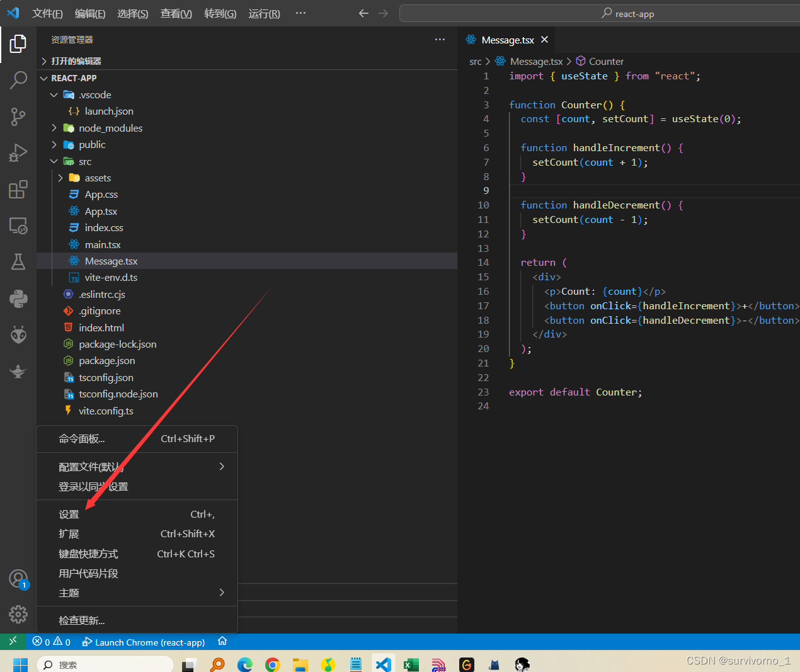Open the Windows Start button

[20, 664]
